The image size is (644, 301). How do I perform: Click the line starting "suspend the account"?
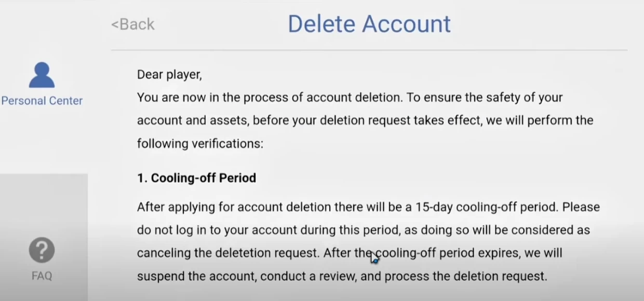click(x=342, y=276)
